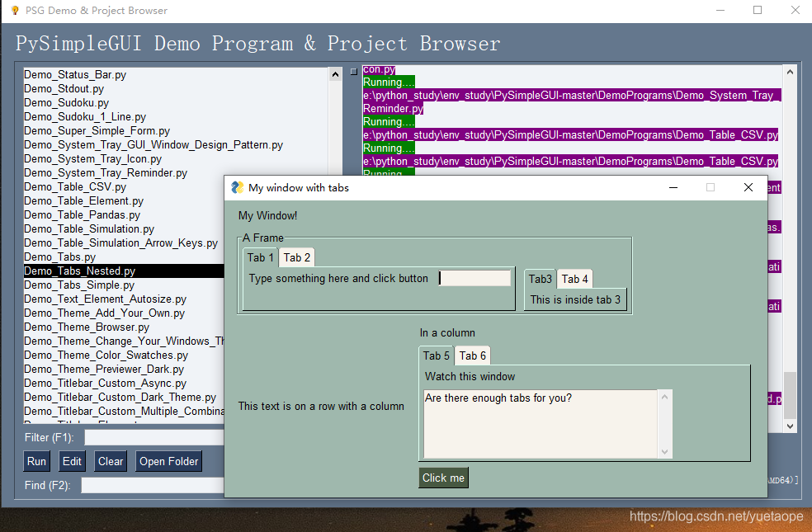Minimize the My window with tabs window

(673, 187)
